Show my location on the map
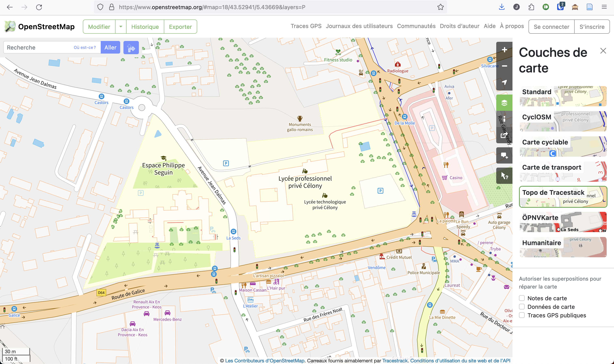Viewport: 614px width, 364px height. 504,82
